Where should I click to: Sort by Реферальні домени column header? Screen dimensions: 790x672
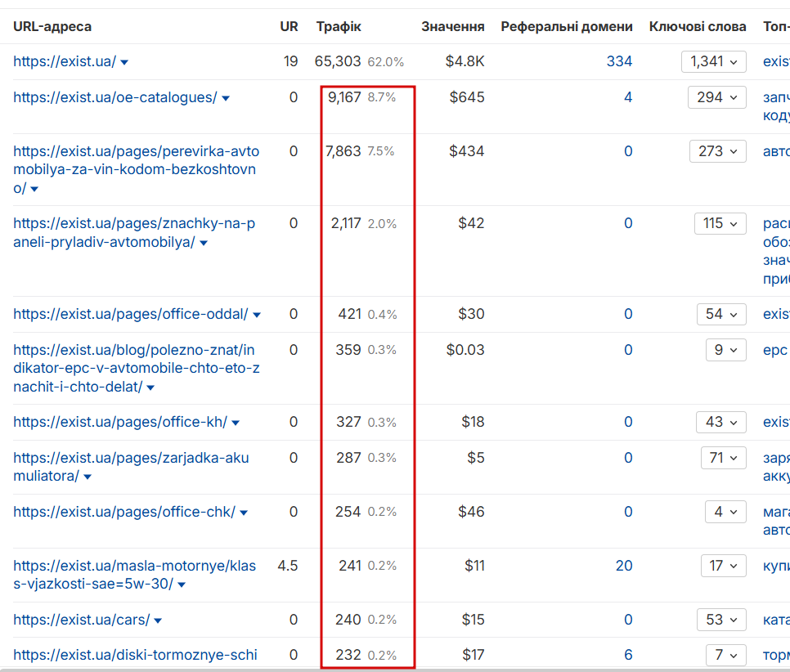tap(567, 26)
